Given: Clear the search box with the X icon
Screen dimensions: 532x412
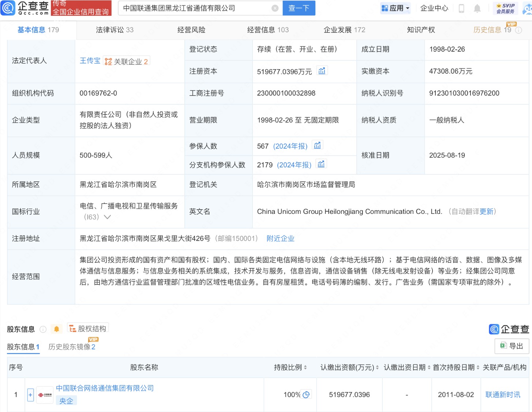Looking at the screenshot, I should 275,8.
